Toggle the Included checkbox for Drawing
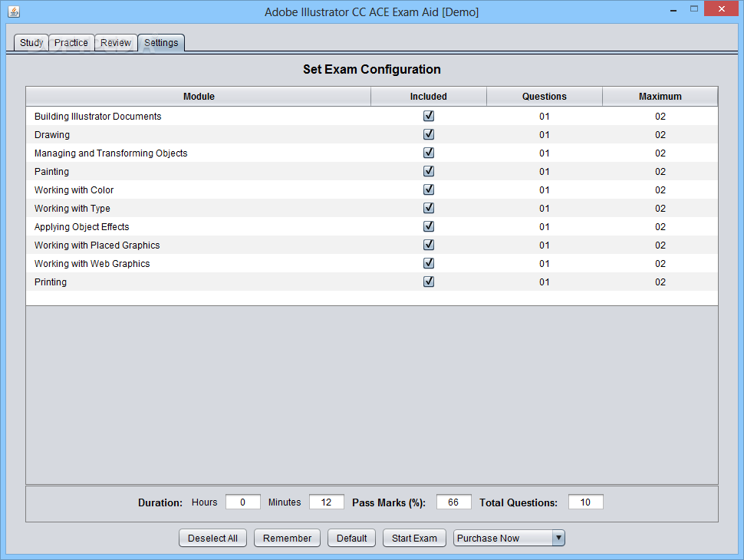Viewport: 744px width, 560px height. tap(429, 134)
